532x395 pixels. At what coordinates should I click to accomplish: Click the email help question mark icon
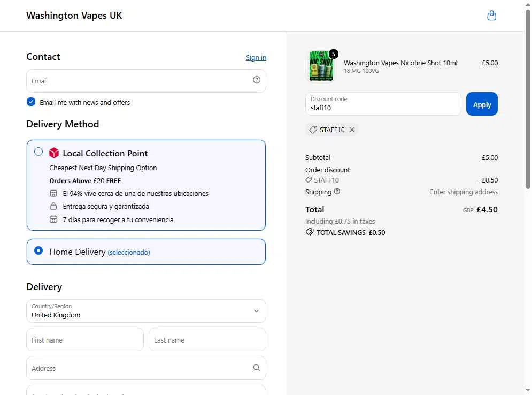pyautogui.click(x=257, y=80)
